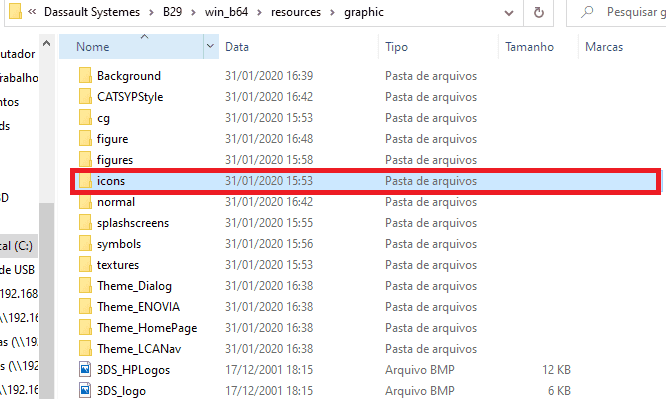
Task: Sort by the Nome column header
Action: (132, 47)
